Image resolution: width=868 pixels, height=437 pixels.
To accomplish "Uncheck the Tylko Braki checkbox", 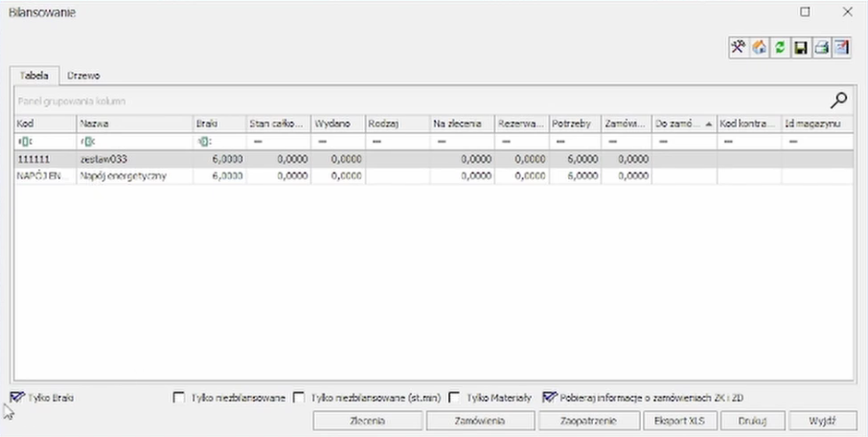I will pyautogui.click(x=17, y=397).
